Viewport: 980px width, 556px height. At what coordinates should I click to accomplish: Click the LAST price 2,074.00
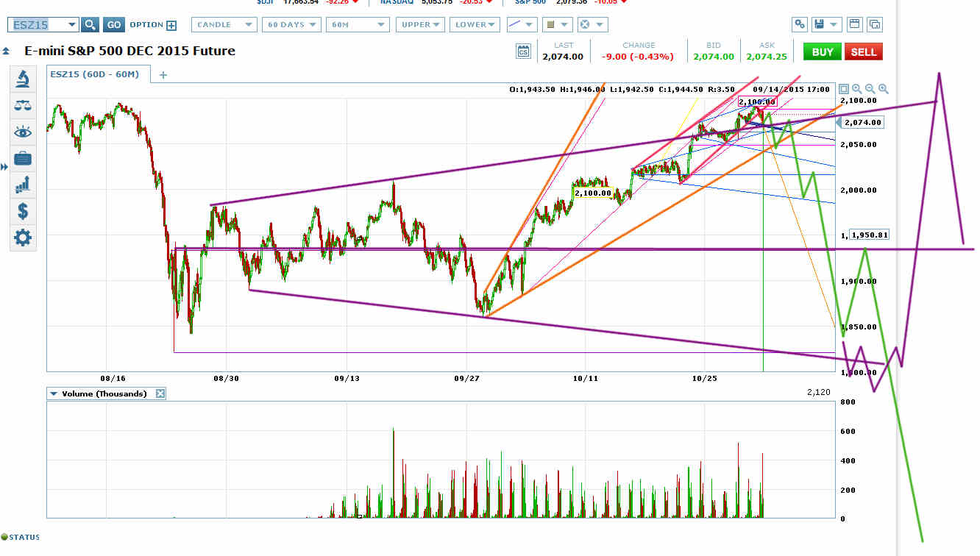coord(563,57)
